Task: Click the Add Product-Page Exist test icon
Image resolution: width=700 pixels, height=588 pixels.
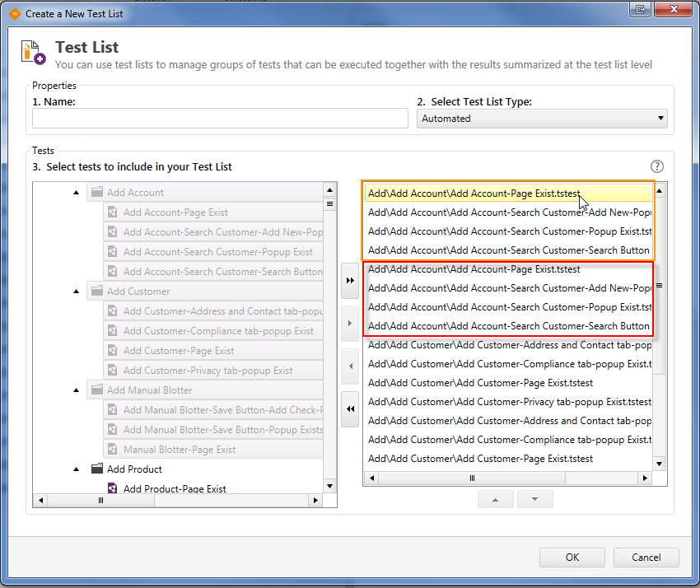Action: click(113, 489)
